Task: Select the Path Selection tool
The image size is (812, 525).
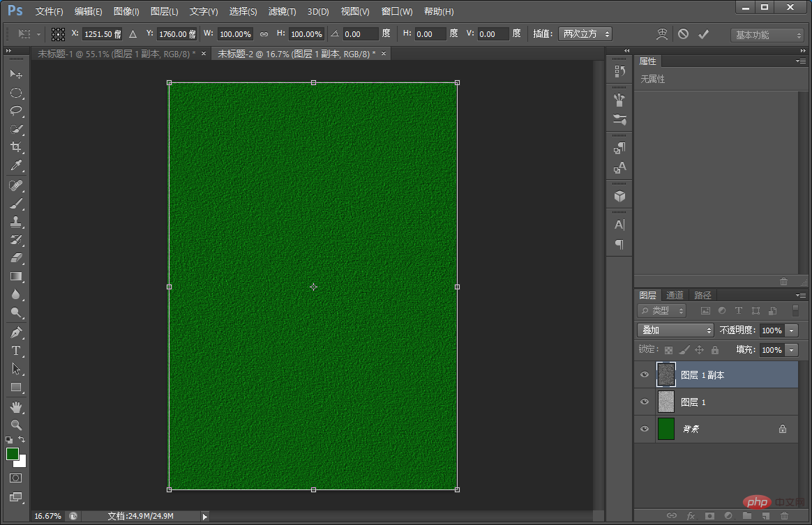Action: (x=16, y=369)
